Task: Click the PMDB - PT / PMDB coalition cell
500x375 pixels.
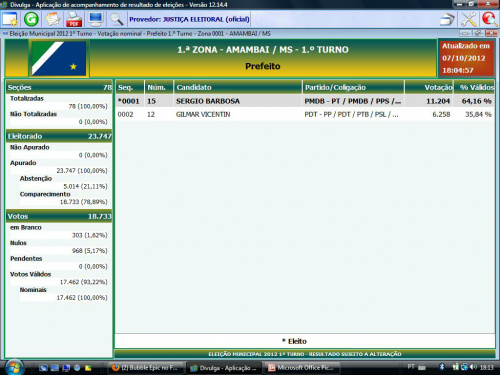Action: [352, 101]
